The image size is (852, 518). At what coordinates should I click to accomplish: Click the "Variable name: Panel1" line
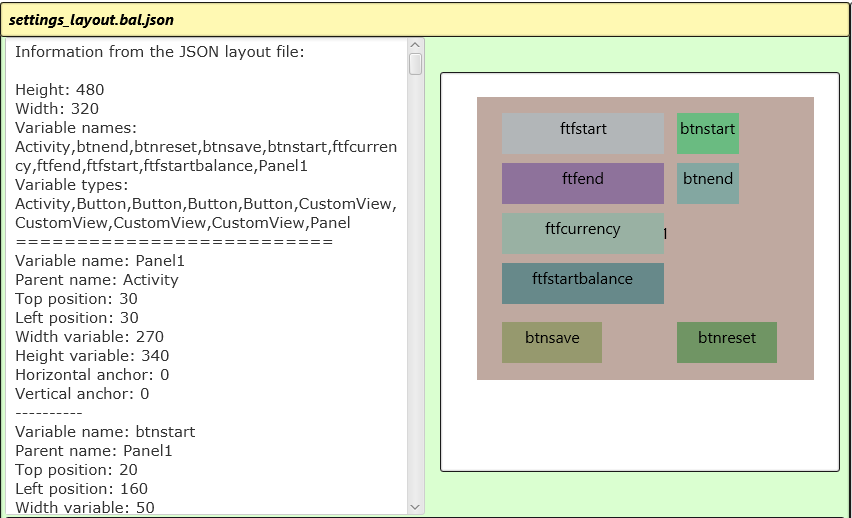click(x=100, y=261)
